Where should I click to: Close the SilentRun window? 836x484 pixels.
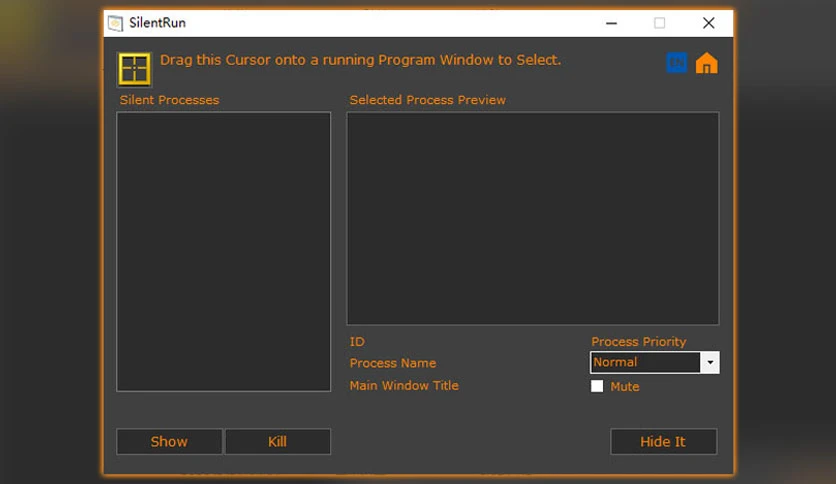709,23
